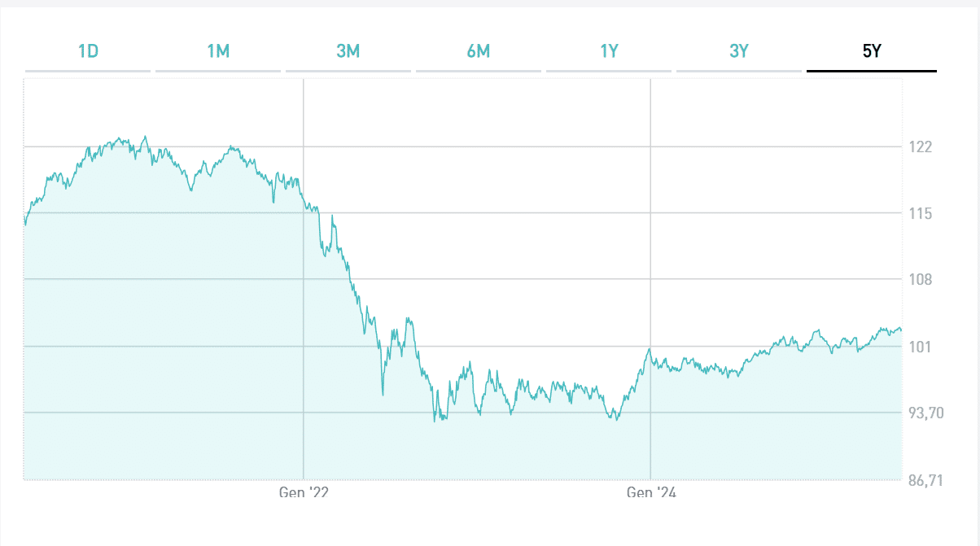980x546 pixels.
Task: Open the 6M time range tab
Action: coord(479,52)
